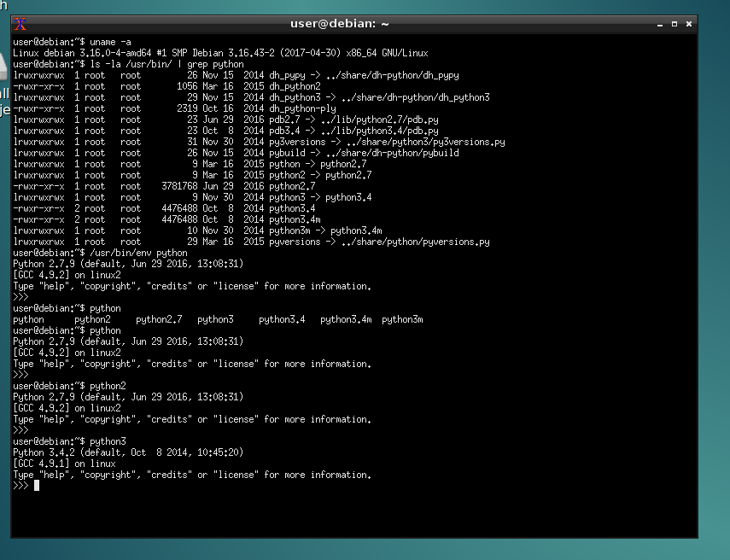Image resolution: width=730 pixels, height=560 pixels.
Task: Select the dh_python-ply file row
Action: click(174, 109)
